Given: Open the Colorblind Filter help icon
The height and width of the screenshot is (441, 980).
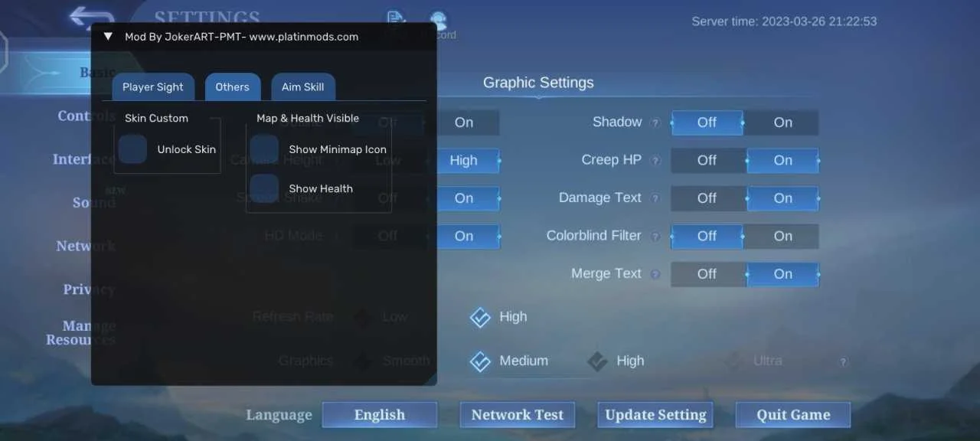Looking at the screenshot, I should pos(655,237).
